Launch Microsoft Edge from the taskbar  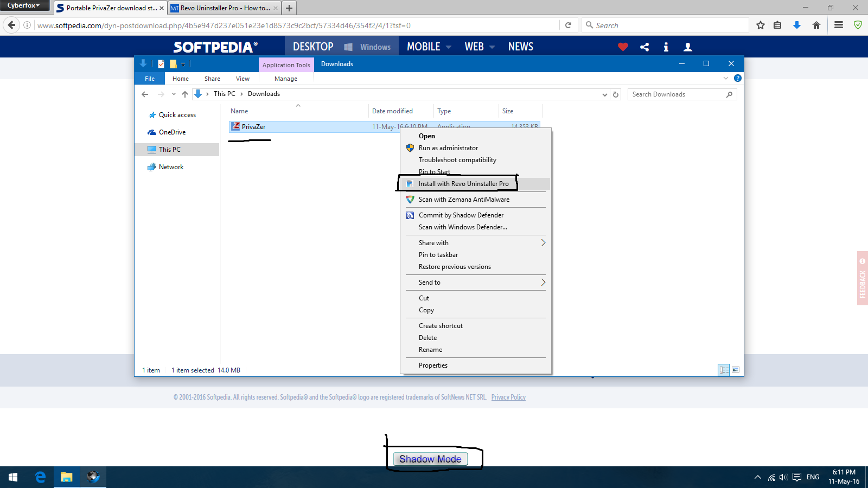(x=40, y=477)
